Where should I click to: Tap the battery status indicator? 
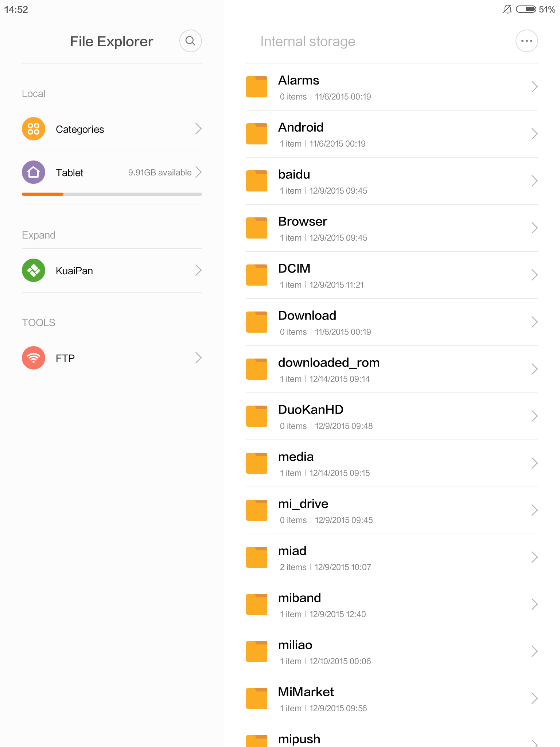(x=535, y=9)
